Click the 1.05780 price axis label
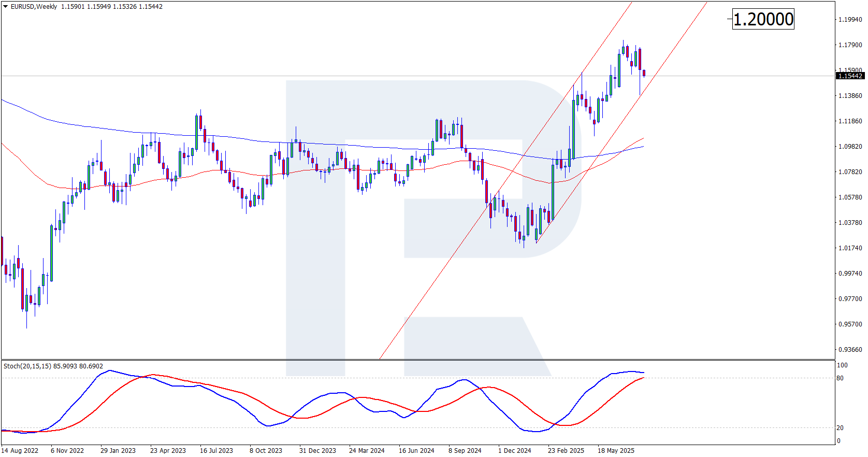This screenshot has width=868, height=457. click(x=850, y=197)
